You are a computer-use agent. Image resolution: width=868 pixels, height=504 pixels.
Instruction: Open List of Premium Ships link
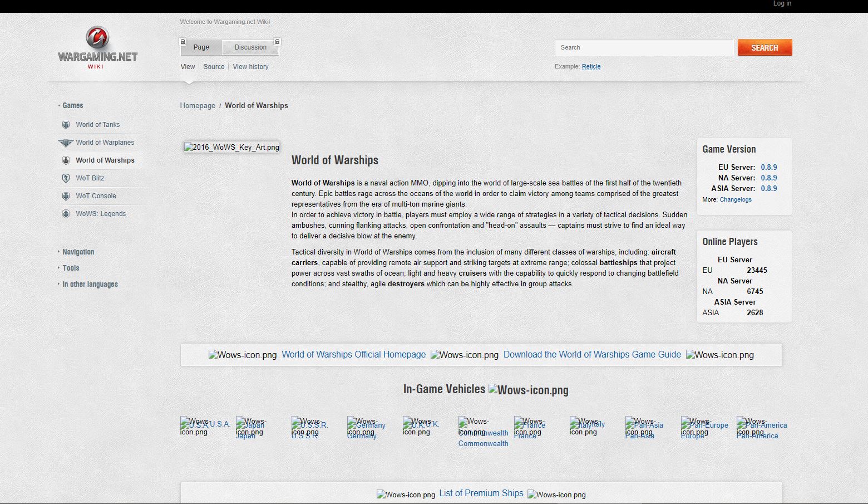point(481,493)
